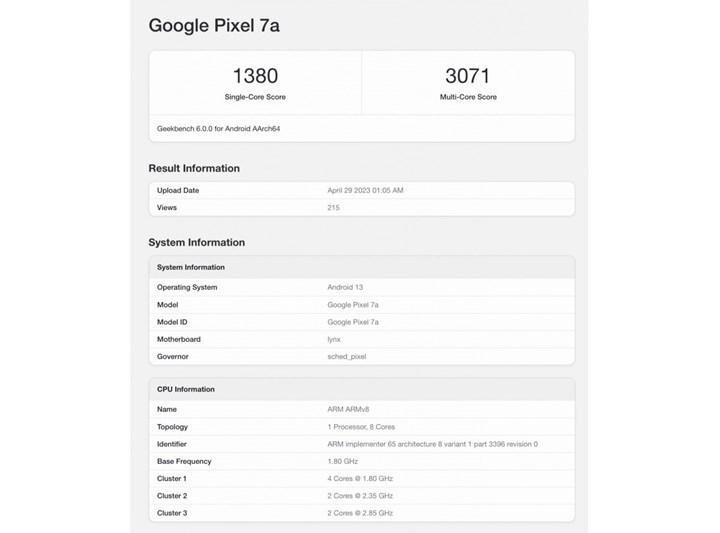720x533 pixels.
Task: Select the 3071 multi-core score value
Action: (467, 76)
